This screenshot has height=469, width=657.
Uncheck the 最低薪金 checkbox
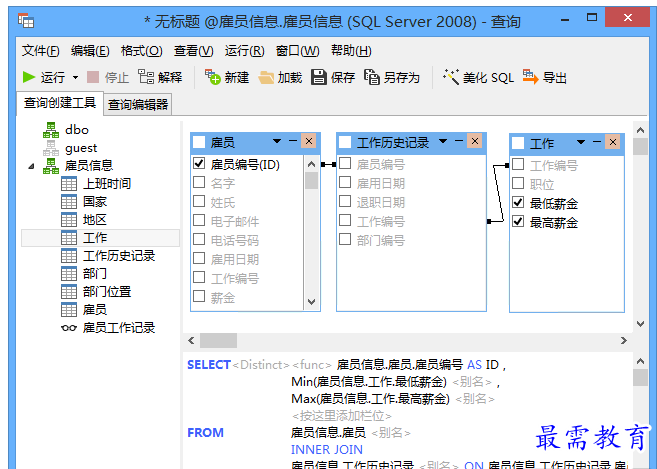[x=518, y=202]
